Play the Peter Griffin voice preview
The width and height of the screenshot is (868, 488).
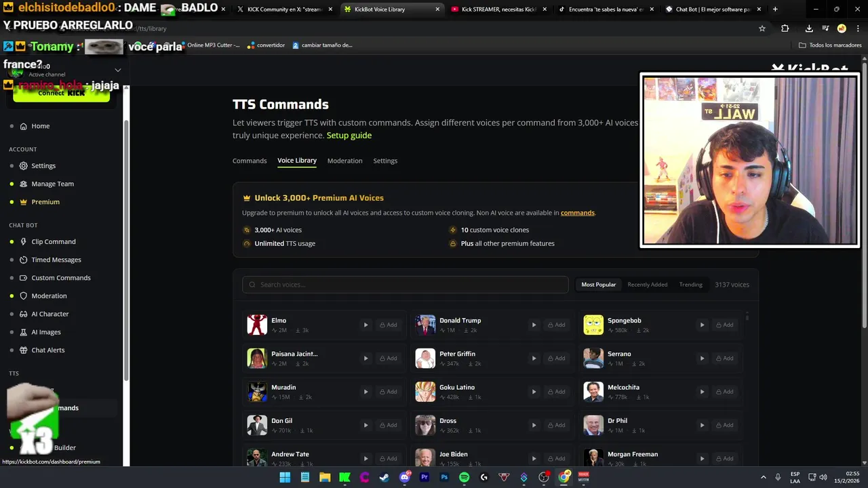pyautogui.click(x=534, y=358)
